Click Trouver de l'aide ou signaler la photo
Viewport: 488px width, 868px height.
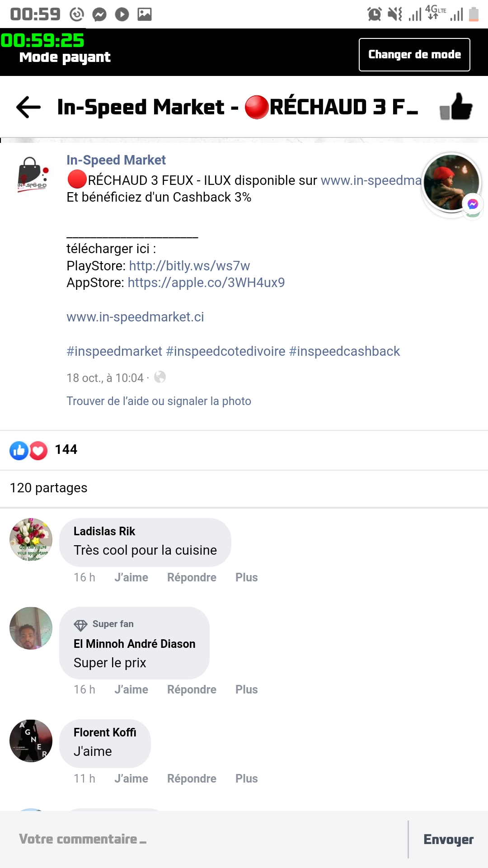point(159,401)
